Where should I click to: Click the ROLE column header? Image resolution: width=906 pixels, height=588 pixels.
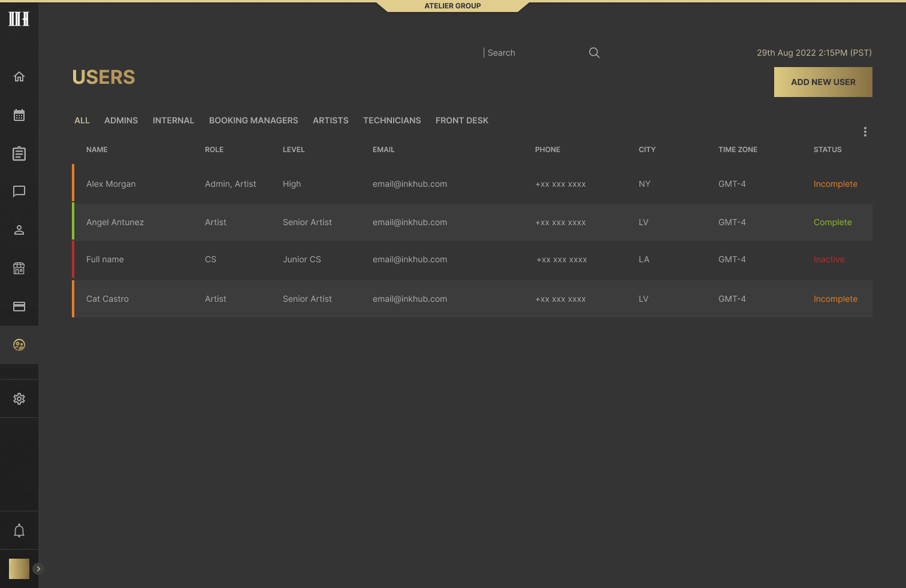tap(214, 150)
